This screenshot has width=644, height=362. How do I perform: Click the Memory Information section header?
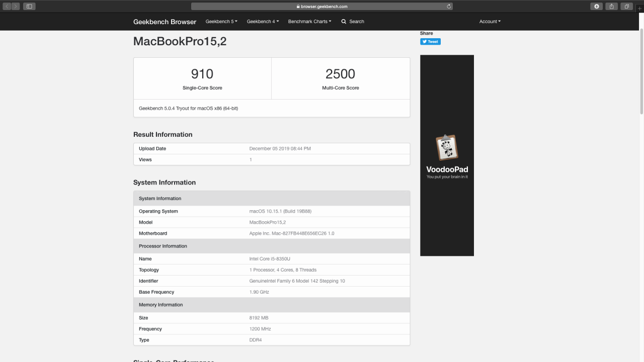272,305
